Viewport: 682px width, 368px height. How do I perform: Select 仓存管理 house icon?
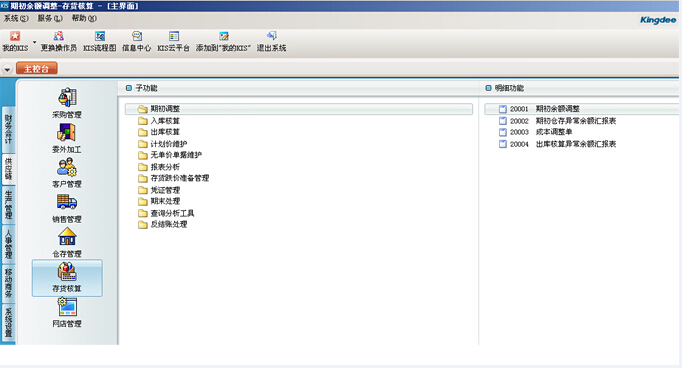67,237
